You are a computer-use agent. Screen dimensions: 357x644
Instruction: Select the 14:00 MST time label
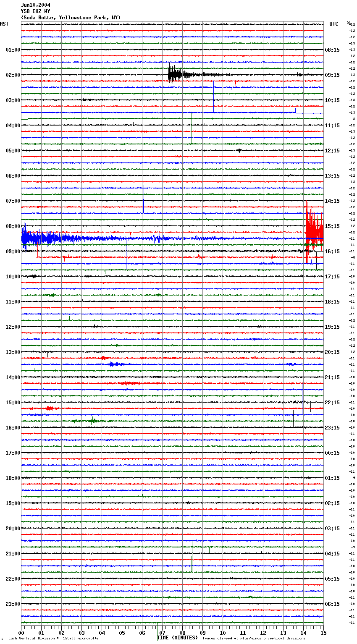pyautogui.click(x=13, y=377)
